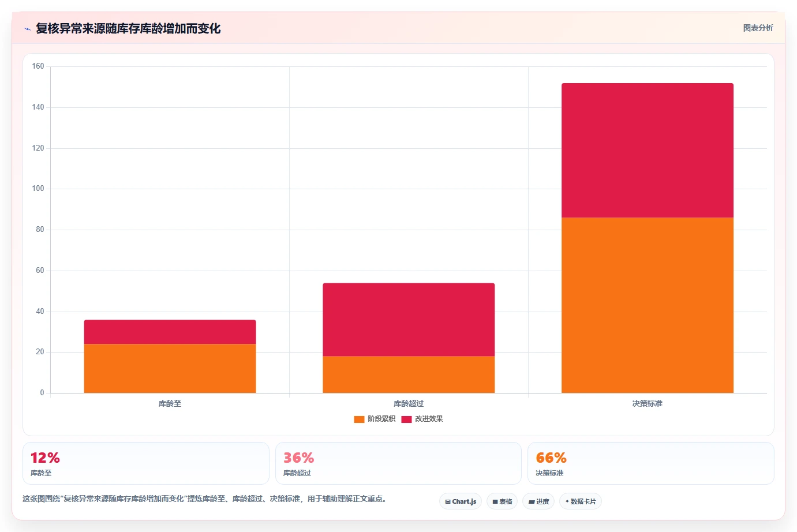Viewport: 797px width, 532px height.
Task: Click the description text below the stat cards
Action: 204,499
